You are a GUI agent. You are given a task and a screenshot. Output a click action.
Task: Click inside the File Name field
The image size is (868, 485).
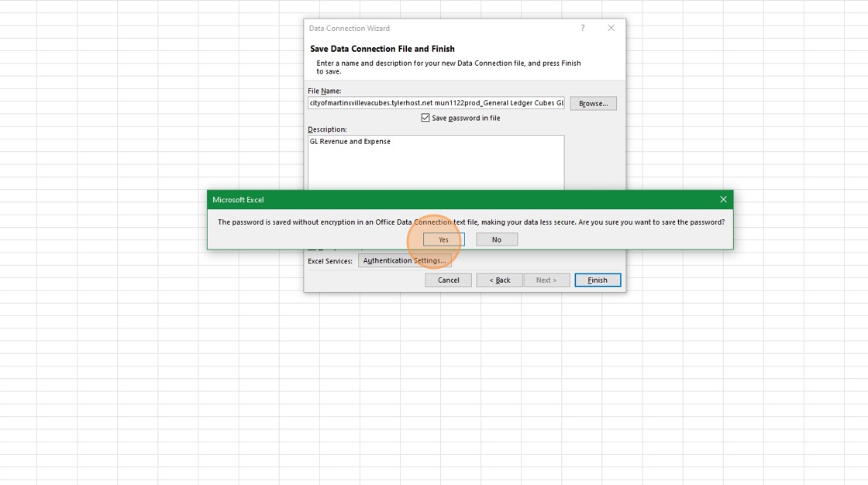coord(436,102)
